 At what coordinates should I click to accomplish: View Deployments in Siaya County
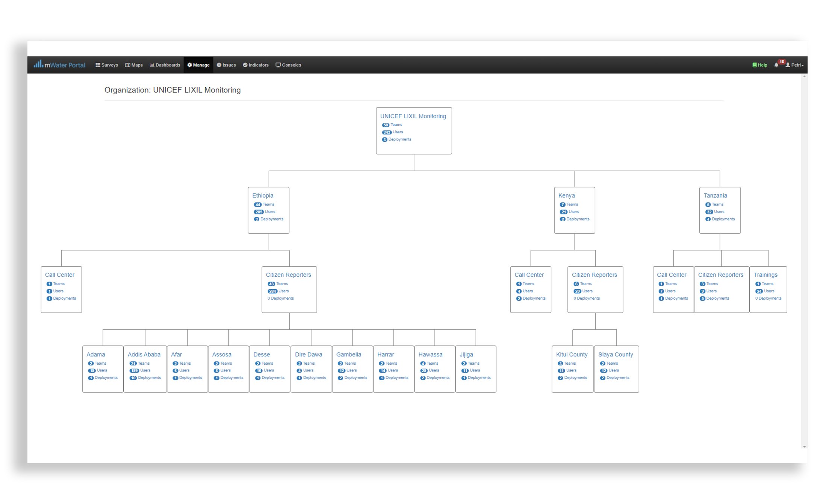[x=614, y=377]
